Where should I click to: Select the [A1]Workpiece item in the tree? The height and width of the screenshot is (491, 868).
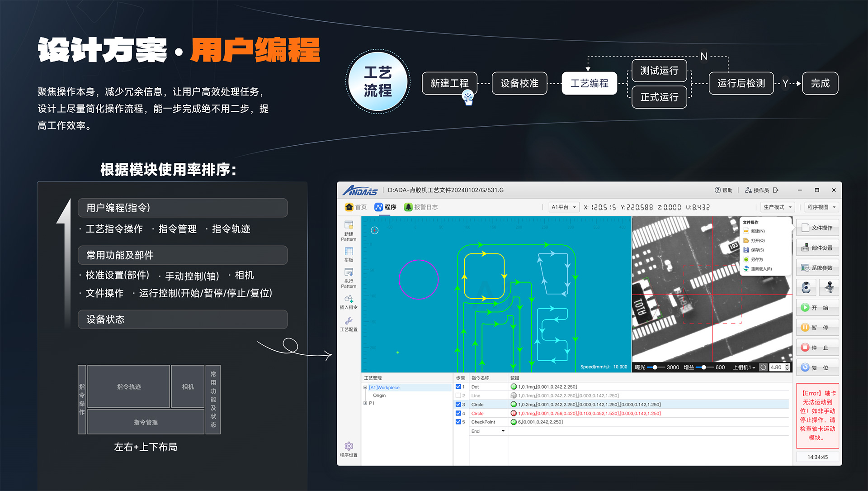coord(384,387)
